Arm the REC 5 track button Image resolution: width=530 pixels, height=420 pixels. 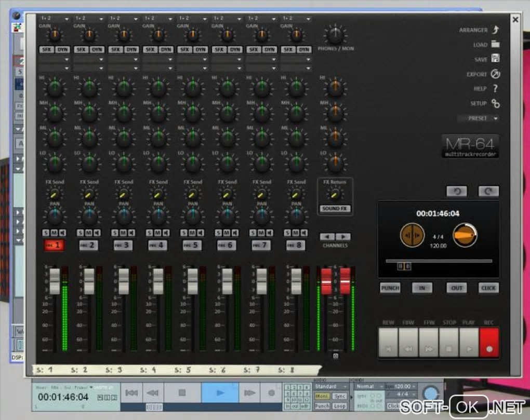[192, 245]
